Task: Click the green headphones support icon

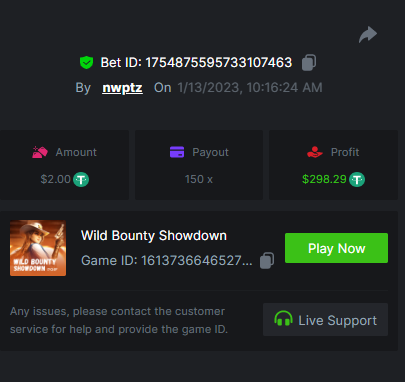Action: [283, 319]
